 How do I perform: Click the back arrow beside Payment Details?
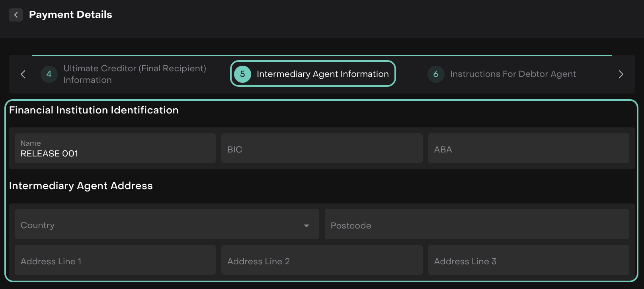click(16, 15)
